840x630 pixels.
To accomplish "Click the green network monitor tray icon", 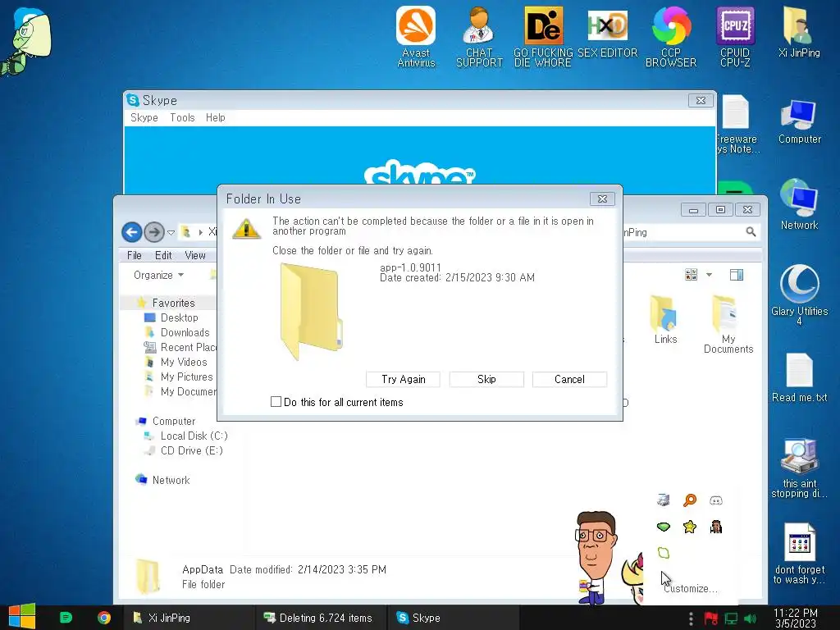I will tap(731, 619).
